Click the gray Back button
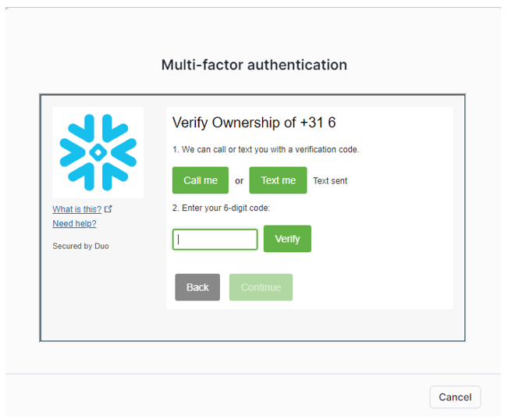 [197, 287]
